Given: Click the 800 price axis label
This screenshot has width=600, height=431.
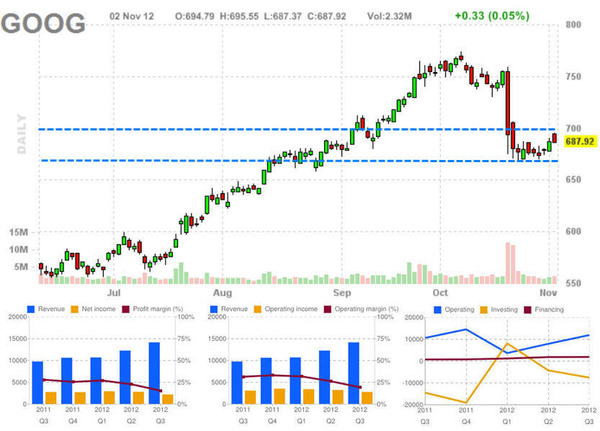Looking at the screenshot, I should click(573, 25).
